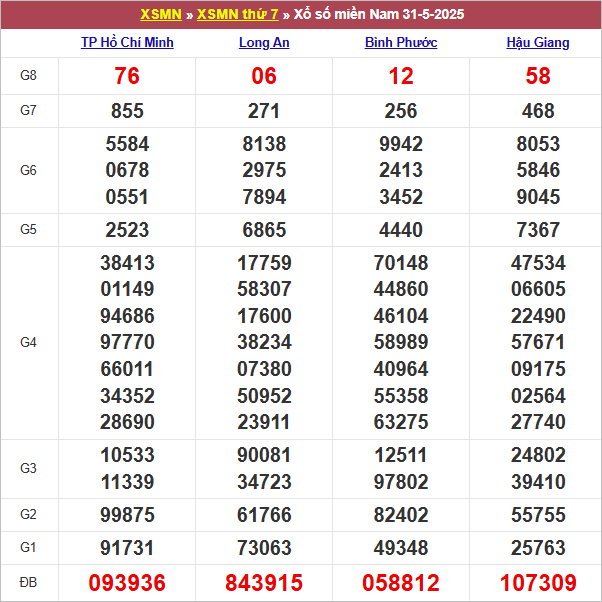Click G4 number 63275
The width and height of the screenshot is (602, 602).
point(401,422)
